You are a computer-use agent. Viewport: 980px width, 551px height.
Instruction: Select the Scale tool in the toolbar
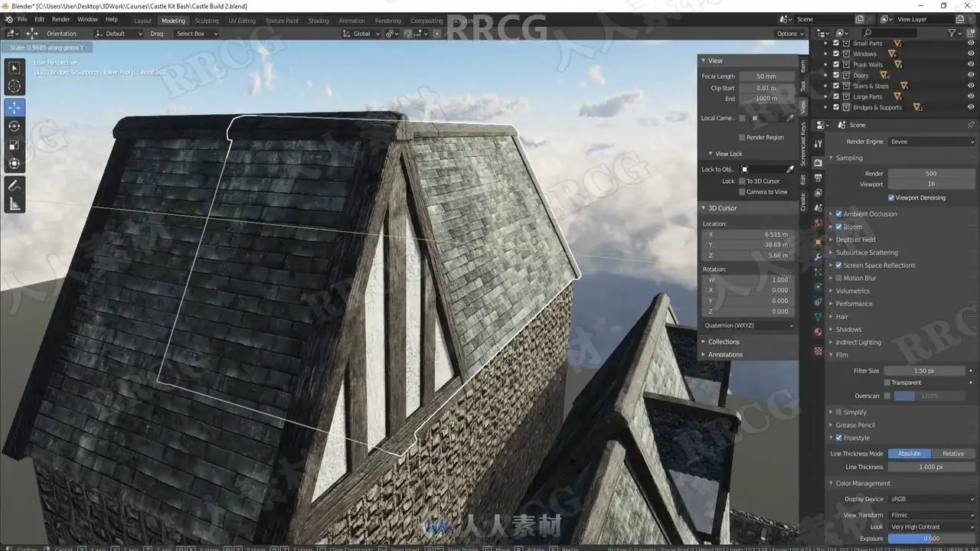click(x=15, y=145)
